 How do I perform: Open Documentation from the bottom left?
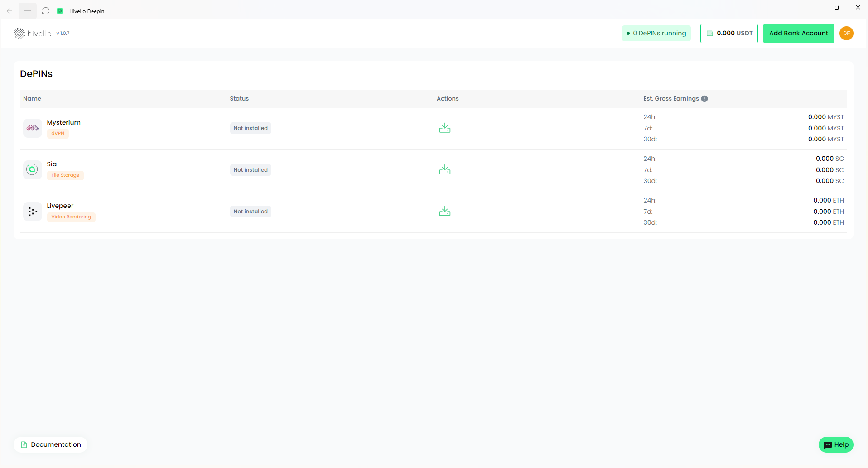coord(50,444)
